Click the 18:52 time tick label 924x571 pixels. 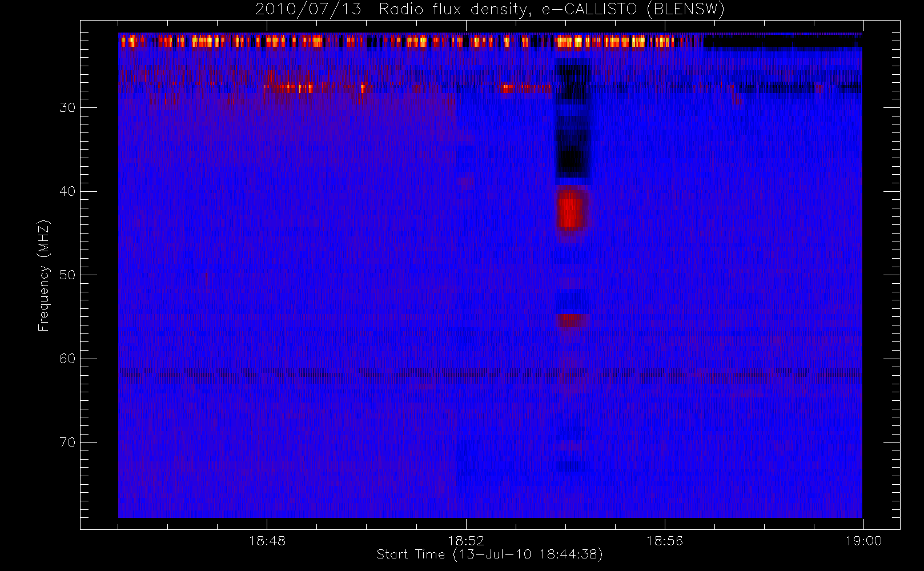point(465,541)
